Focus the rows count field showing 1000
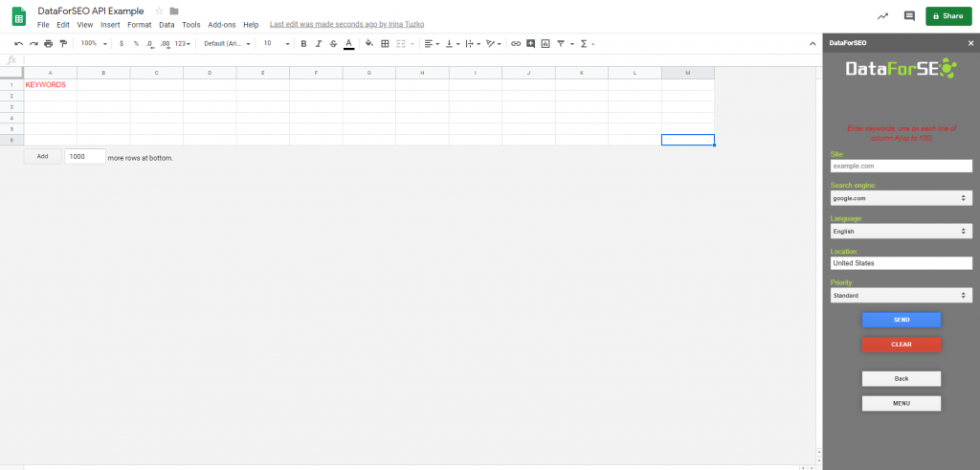The height and width of the screenshot is (470, 980). [x=85, y=156]
